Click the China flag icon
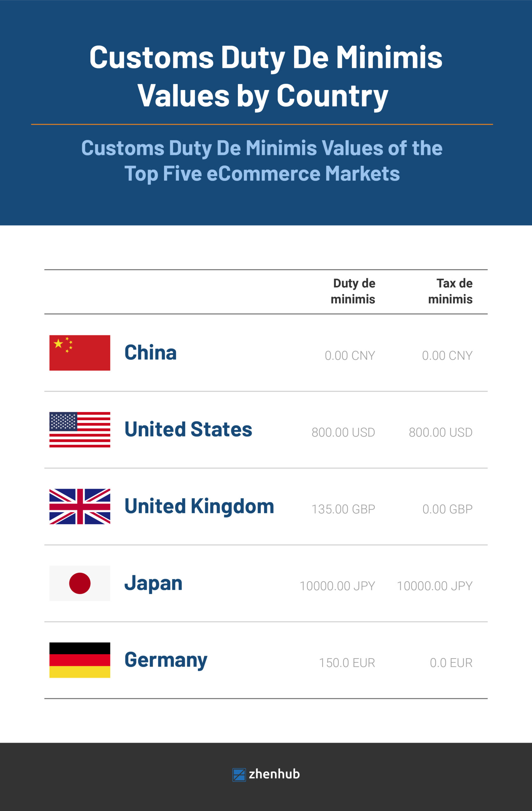532x811 pixels. point(80,353)
